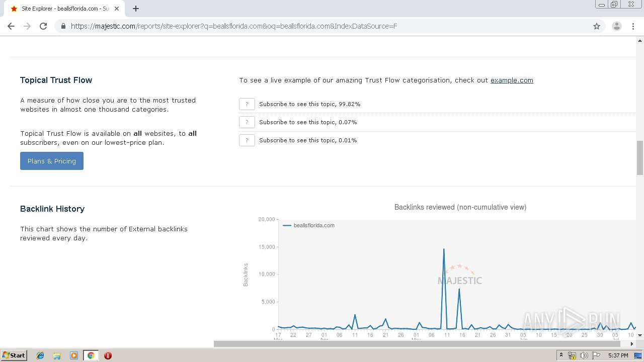644x362 pixels.
Task: Open File Explorer folder from taskbar
Action: pos(57,355)
